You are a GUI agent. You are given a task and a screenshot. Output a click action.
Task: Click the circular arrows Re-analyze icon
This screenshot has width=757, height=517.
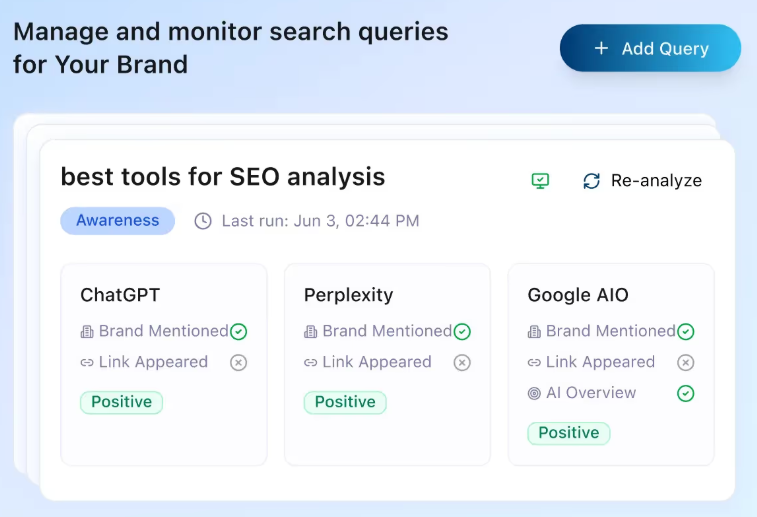(591, 181)
